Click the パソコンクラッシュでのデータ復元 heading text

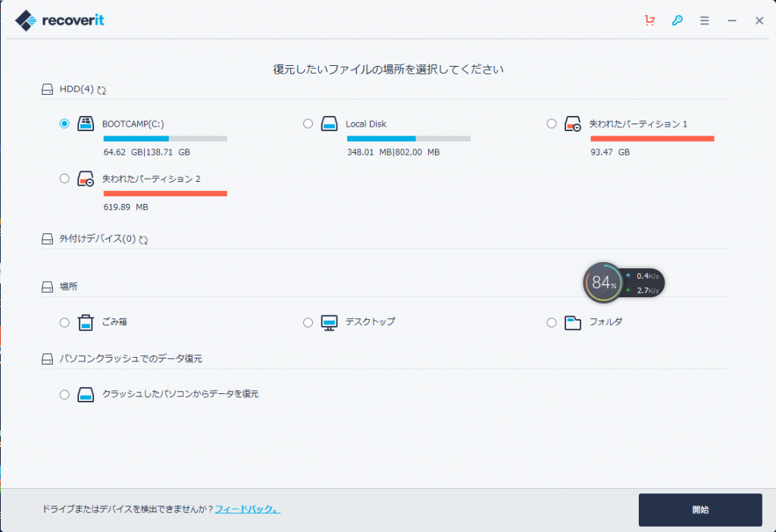pyautogui.click(x=130, y=358)
